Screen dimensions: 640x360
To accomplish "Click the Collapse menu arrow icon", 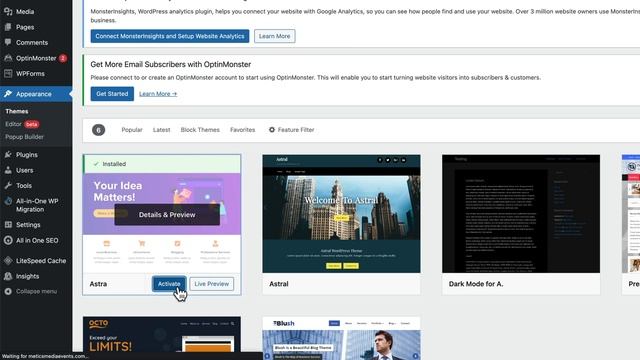I will click(x=8, y=291).
